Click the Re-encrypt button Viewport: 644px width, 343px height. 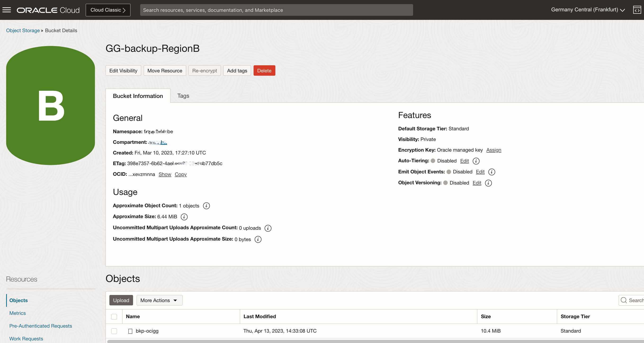(205, 71)
